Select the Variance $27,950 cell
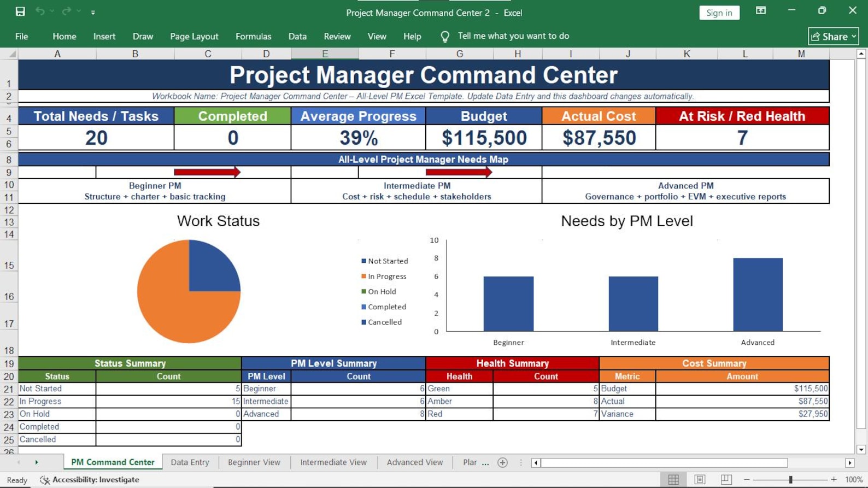 (x=742, y=414)
